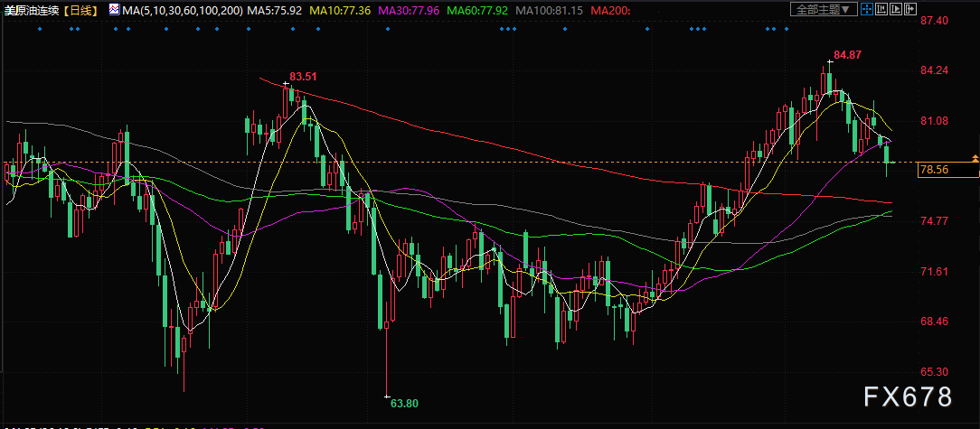Click the 71.61 price axis label
980x429 pixels.
(x=935, y=272)
